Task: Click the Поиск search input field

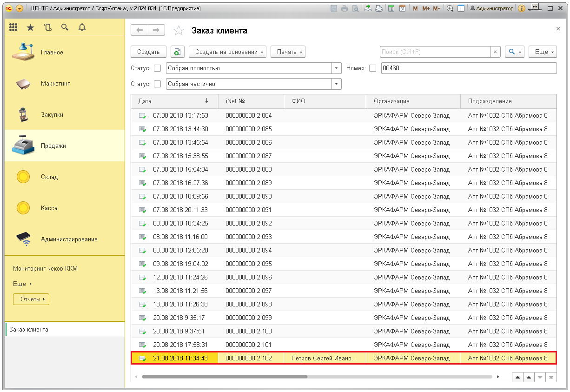Action: [x=435, y=52]
